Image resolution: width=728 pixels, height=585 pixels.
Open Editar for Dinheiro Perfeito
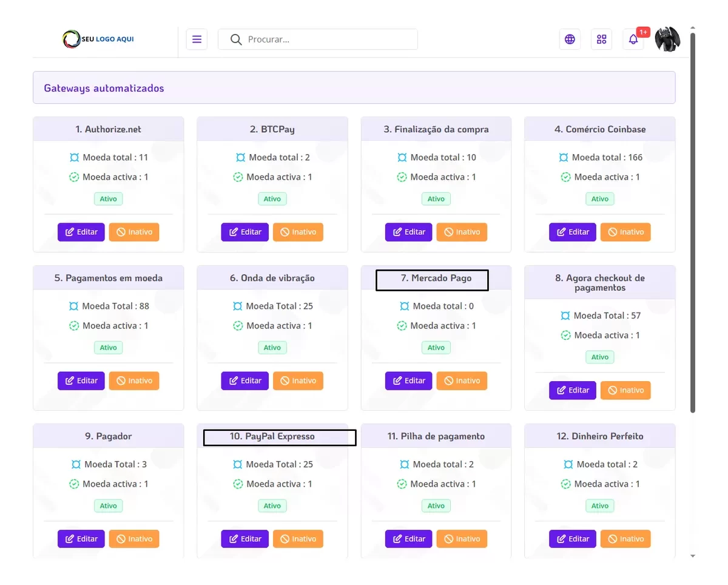point(573,538)
